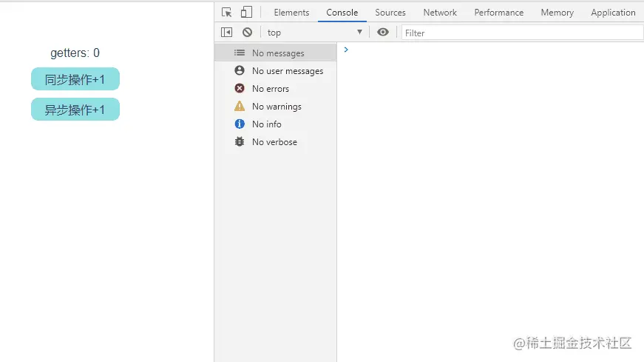Switch to the Network tab
The image size is (644, 362).
click(x=440, y=13)
